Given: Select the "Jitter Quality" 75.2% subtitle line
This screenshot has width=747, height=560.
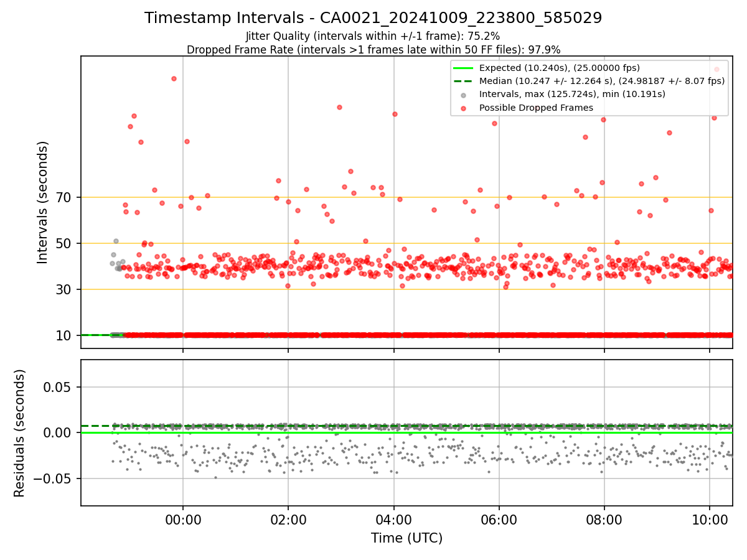Looking at the screenshot, I should pyautogui.click(x=373, y=37).
